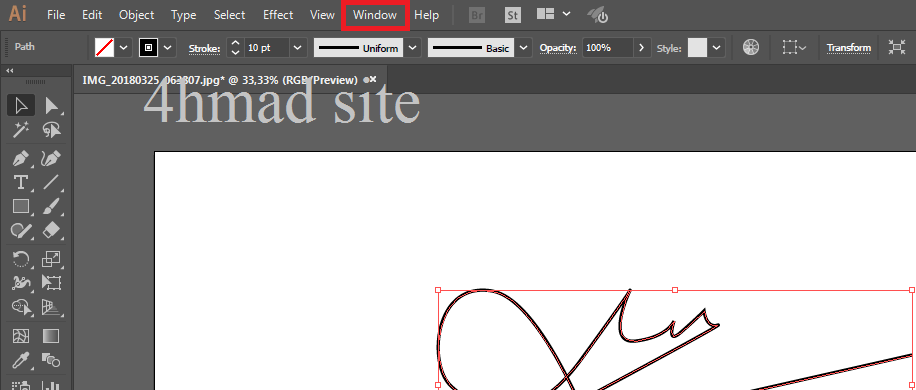Click the Isolate Selected Object icon
The height and width of the screenshot is (390, 916).
[896, 47]
